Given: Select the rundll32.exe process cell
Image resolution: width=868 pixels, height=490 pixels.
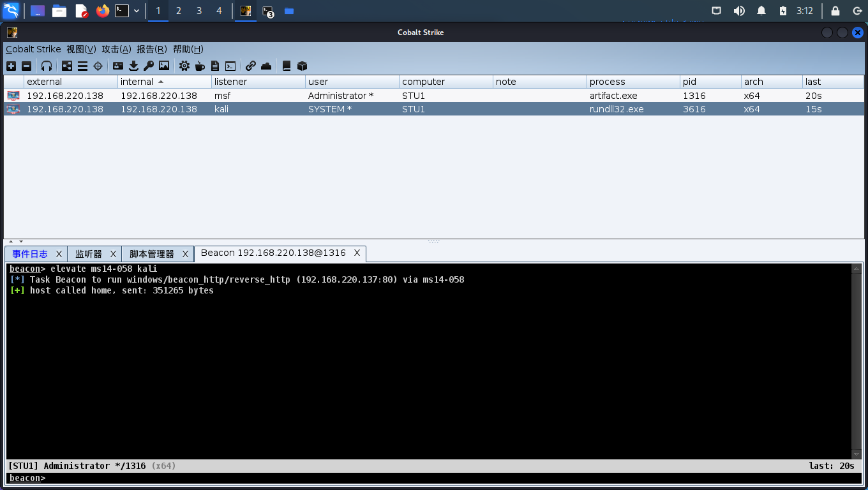Looking at the screenshot, I should pos(634,109).
